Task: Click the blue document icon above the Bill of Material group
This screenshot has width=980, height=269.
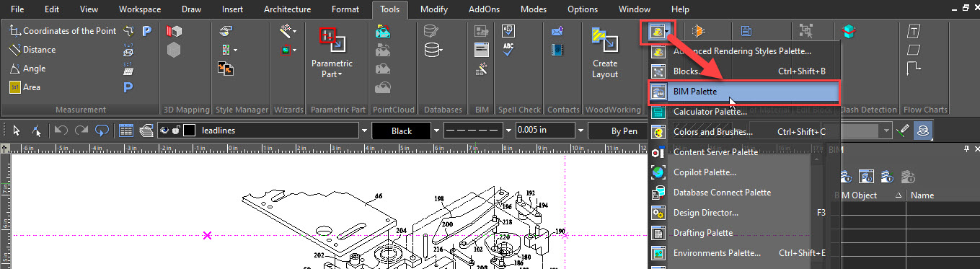Action: click(x=746, y=31)
